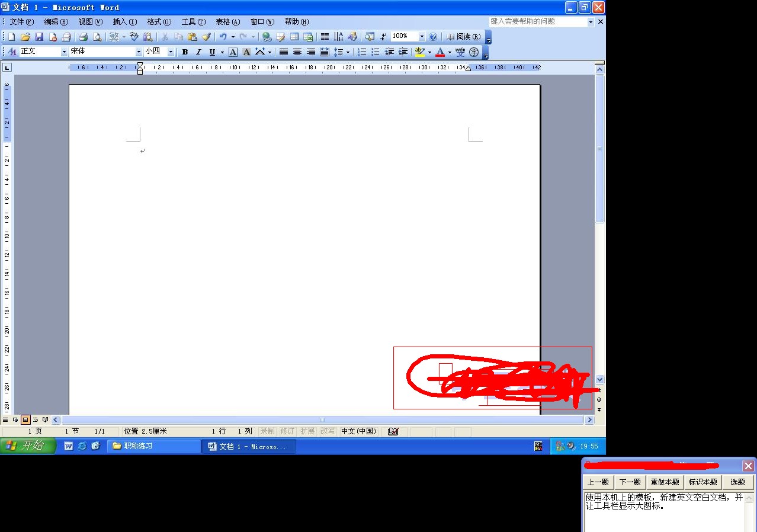Toggle character border A button

(x=233, y=52)
